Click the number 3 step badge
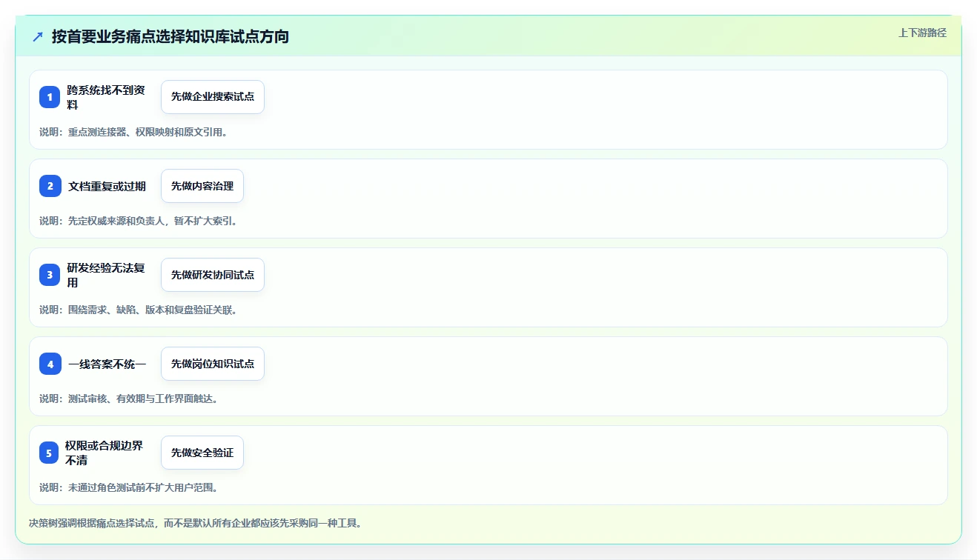The image size is (977, 560). pos(50,275)
